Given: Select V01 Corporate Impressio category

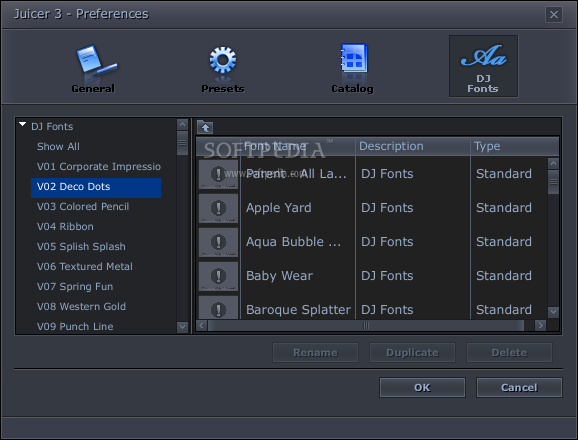Looking at the screenshot, I should 99,167.
